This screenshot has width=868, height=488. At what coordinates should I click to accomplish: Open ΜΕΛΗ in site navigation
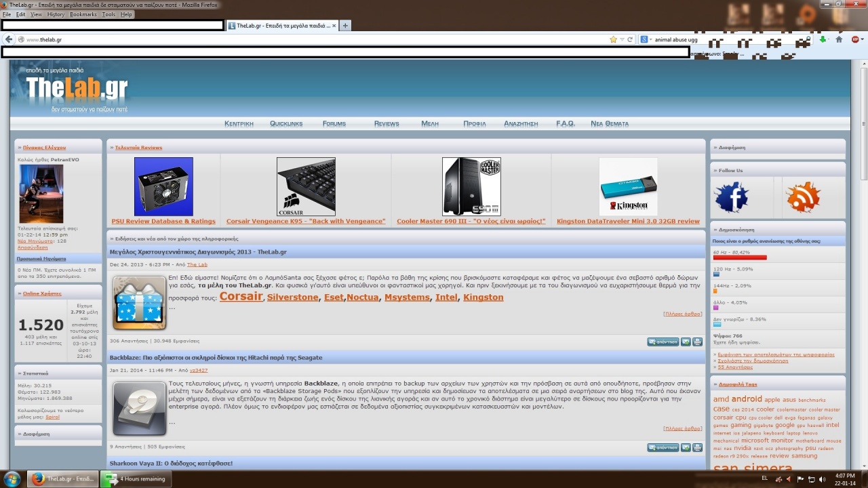click(x=430, y=124)
